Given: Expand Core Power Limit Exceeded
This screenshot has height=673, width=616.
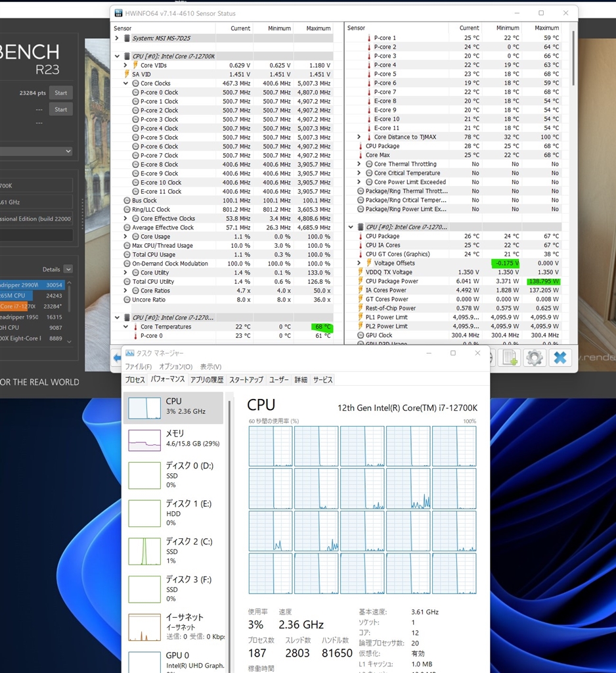Looking at the screenshot, I should point(359,182).
